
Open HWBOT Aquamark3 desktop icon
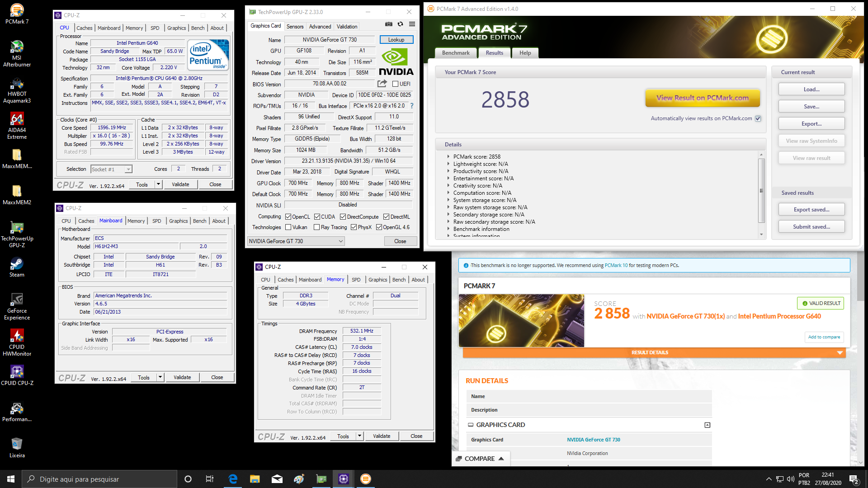(x=17, y=89)
